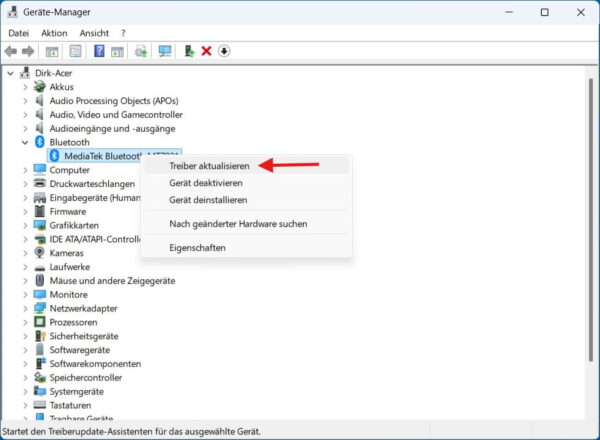
Task: Expand Audio Processing Objects (APOs) chevron
Action: [x=25, y=101]
